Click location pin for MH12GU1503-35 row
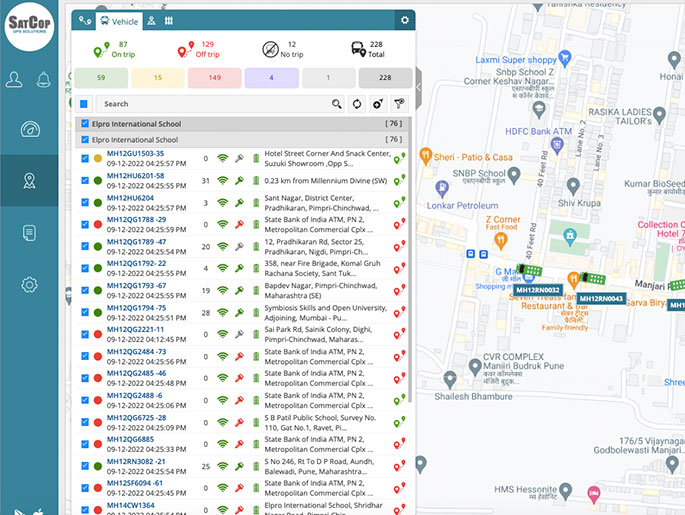This screenshot has height=515, width=685. (399, 158)
